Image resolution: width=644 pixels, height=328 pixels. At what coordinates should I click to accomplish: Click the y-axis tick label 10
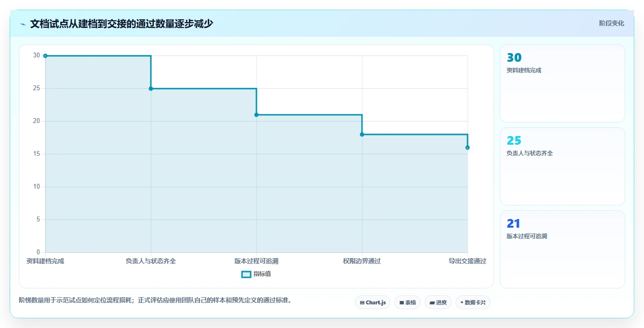pos(37,187)
